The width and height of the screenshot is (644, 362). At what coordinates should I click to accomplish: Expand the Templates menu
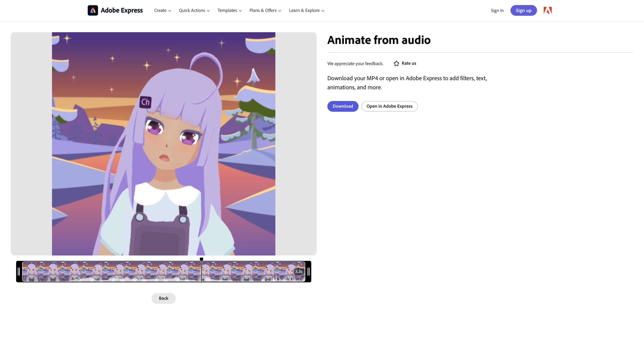[x=229, y=10]
